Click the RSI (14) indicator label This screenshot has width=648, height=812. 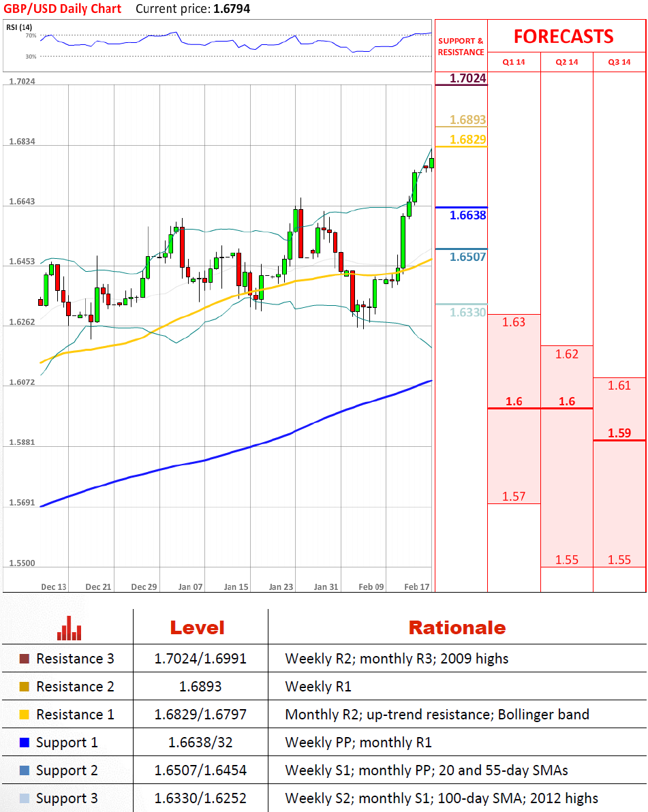coord(20,27)
